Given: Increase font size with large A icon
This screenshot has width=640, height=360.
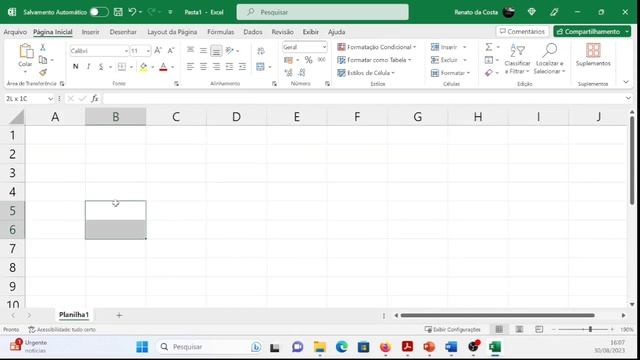Looking at the screenshot, I should (158, 51).
